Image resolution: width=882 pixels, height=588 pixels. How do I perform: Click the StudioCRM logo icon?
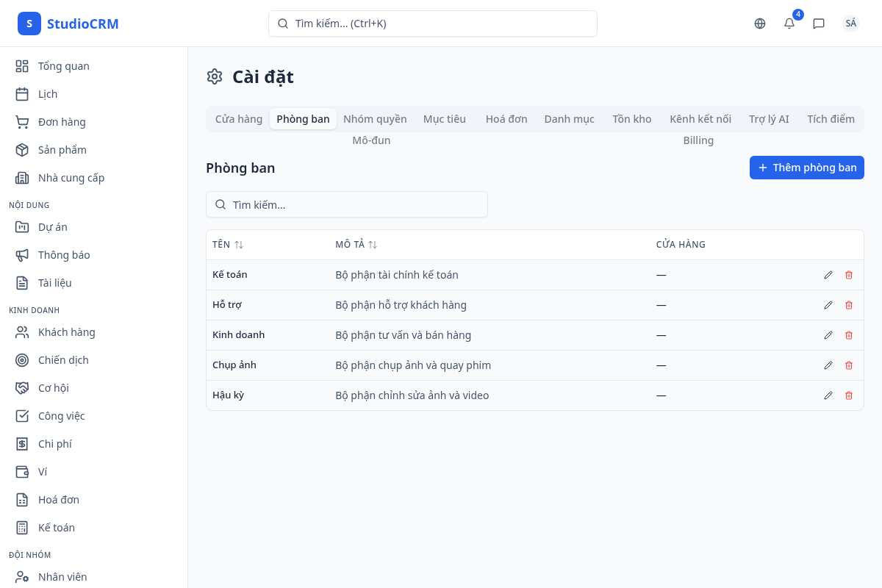(29, 24)
